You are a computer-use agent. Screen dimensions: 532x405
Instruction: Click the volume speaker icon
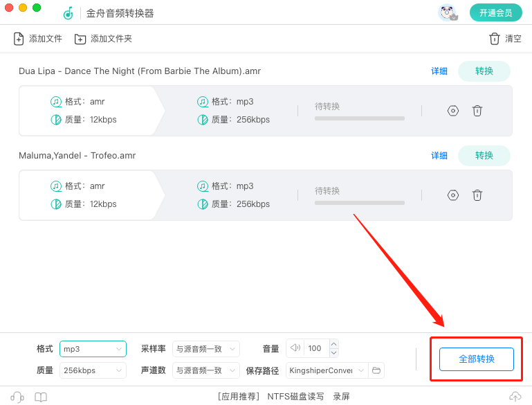point(295,348)
